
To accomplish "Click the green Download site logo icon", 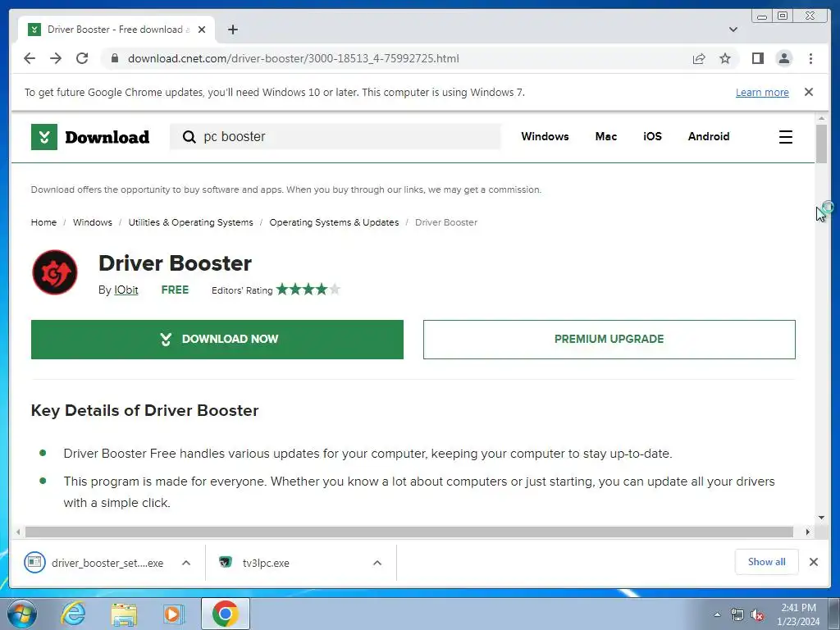I will coord(44,137).
